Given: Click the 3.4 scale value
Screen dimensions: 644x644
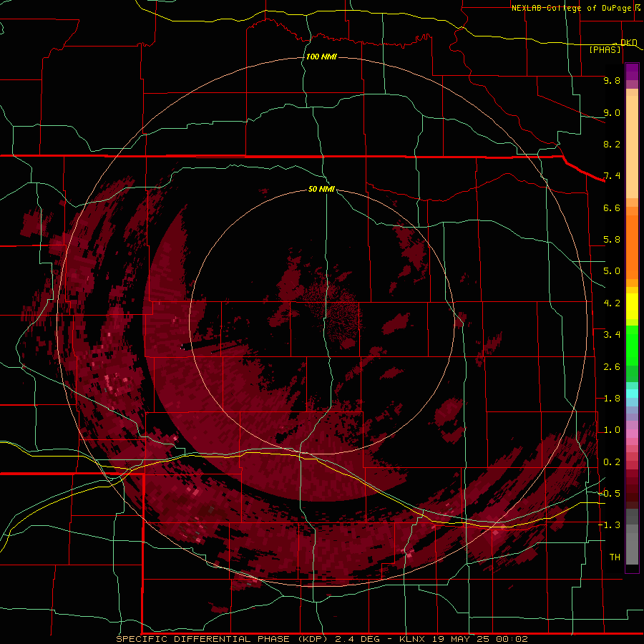Looking at the screenshot, I should click(612, 335).
